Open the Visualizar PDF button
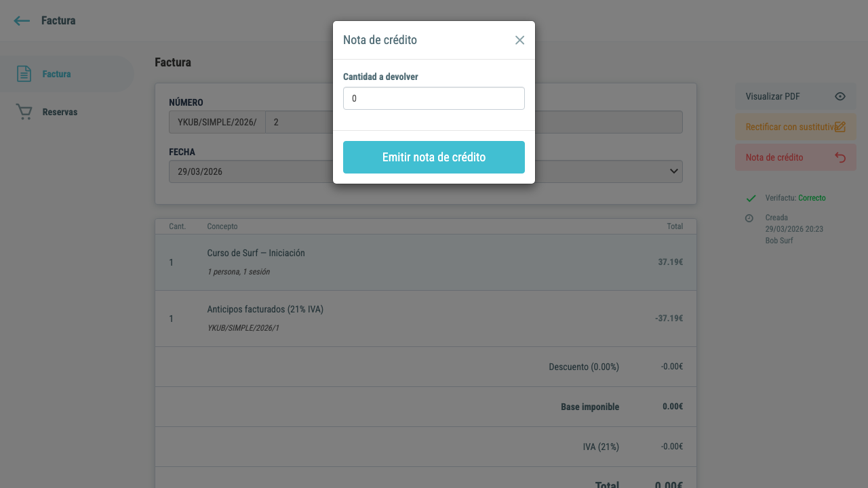 tap(795, 96)
